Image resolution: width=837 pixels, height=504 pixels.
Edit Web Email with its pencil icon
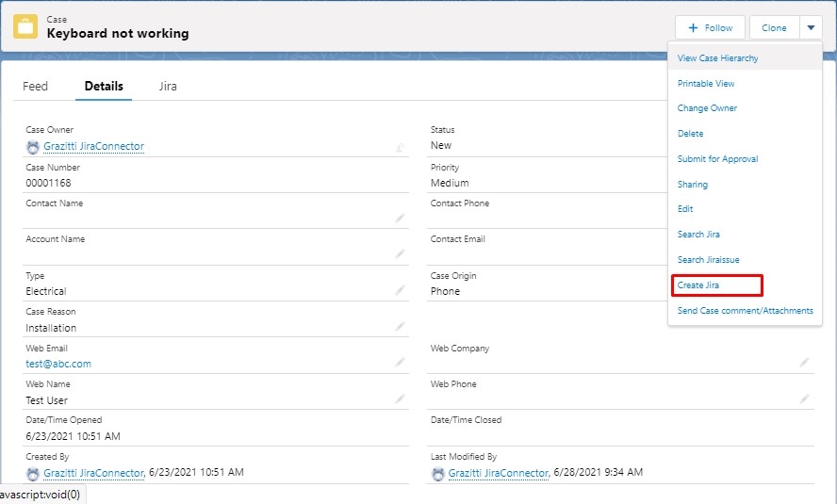tap(400, 363)
